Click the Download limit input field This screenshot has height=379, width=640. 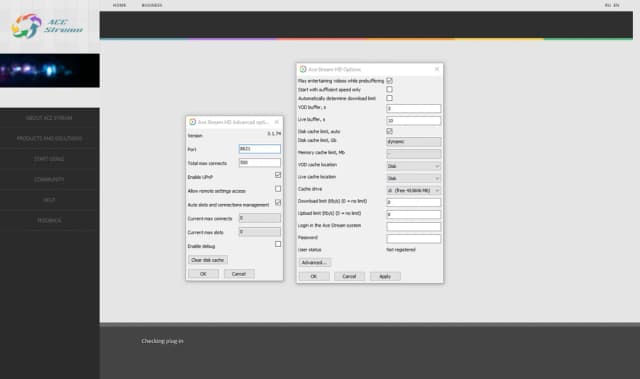(x=413, y=202)
